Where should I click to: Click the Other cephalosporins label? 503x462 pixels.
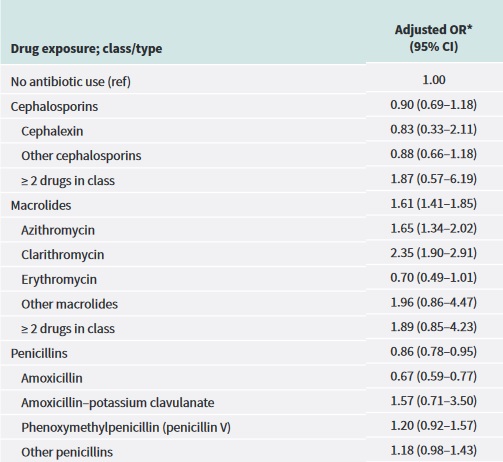click(81, 156)
